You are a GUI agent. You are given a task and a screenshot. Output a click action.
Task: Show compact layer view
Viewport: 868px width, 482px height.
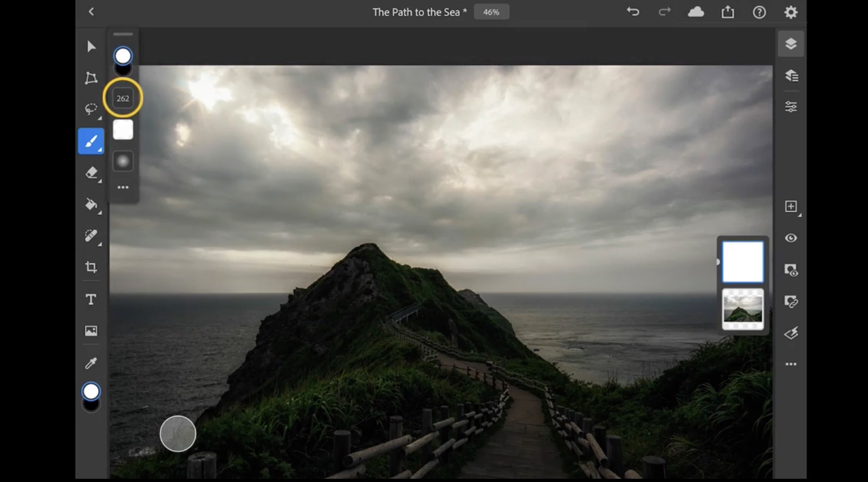click(x=791, y=44)
